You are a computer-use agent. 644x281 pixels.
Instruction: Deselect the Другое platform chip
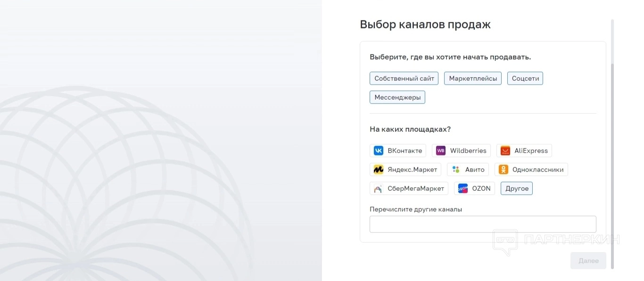point(517,188)
